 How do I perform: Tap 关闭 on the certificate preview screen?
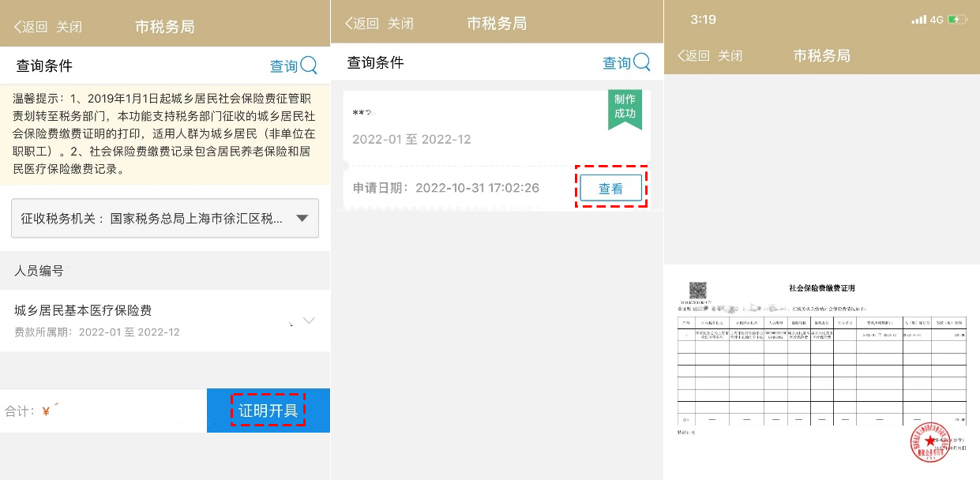(x=730, y=56)
